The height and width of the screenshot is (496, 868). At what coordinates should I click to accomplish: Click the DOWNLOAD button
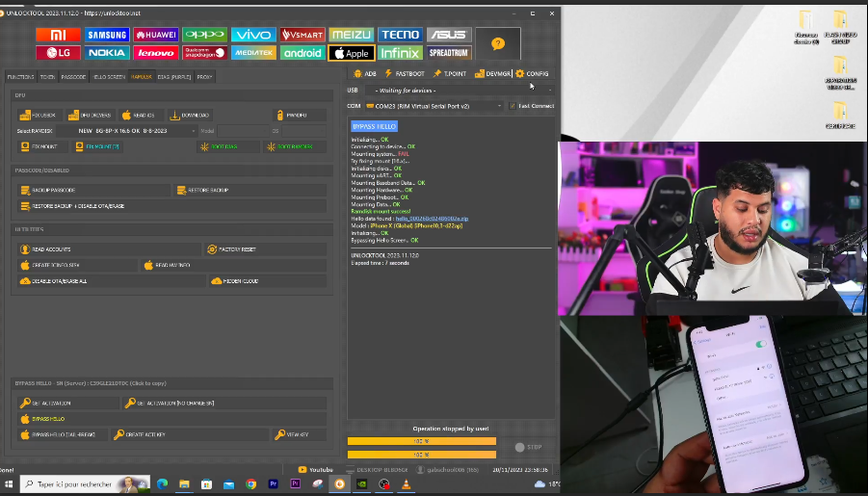190,116
